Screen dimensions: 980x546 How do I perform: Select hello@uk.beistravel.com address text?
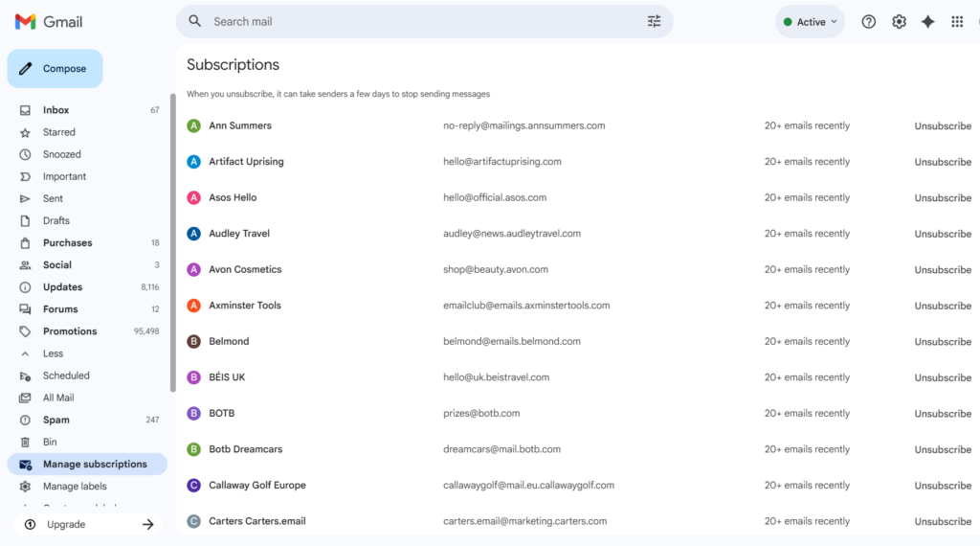(497, 377)
